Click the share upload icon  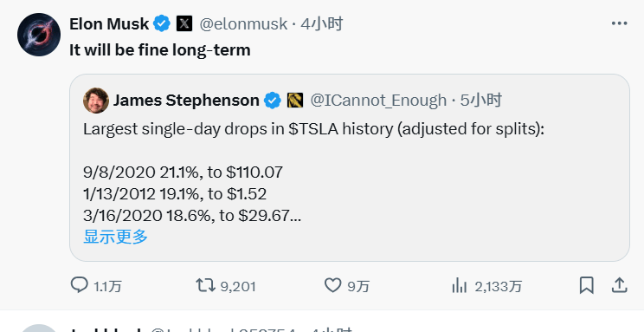tap(620, 285)
